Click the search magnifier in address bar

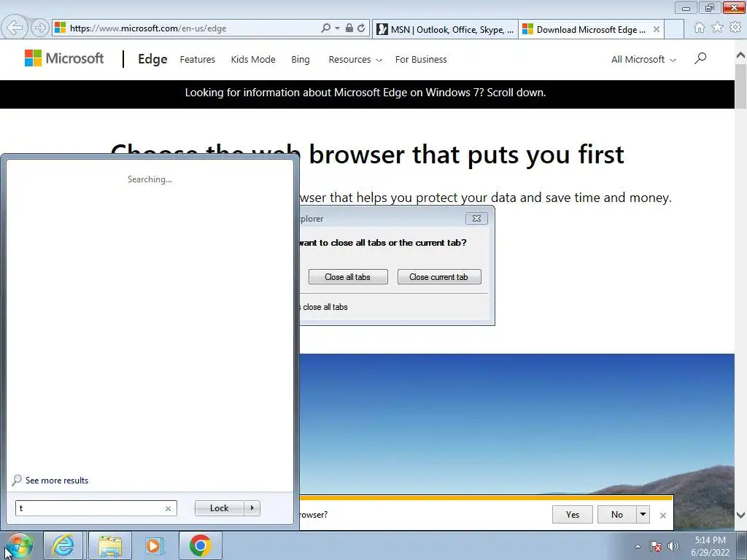click(326, 28)
